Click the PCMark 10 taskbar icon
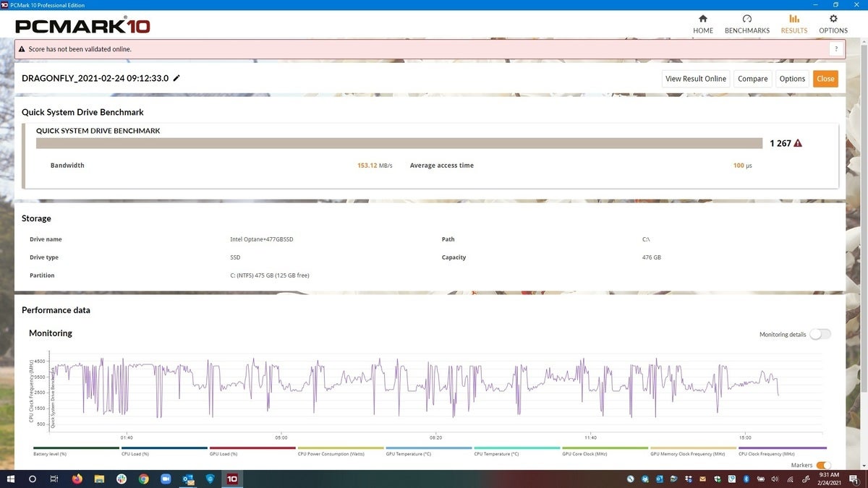868x488 pixels. (232, 479)
